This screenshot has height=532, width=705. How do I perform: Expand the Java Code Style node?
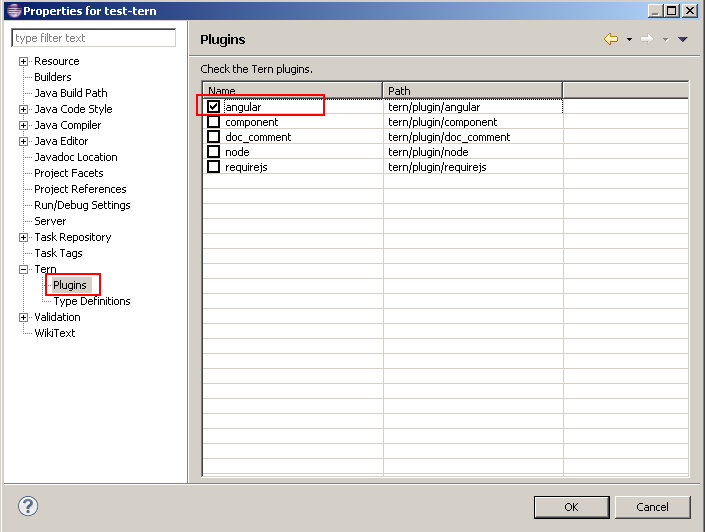(23, 109)
